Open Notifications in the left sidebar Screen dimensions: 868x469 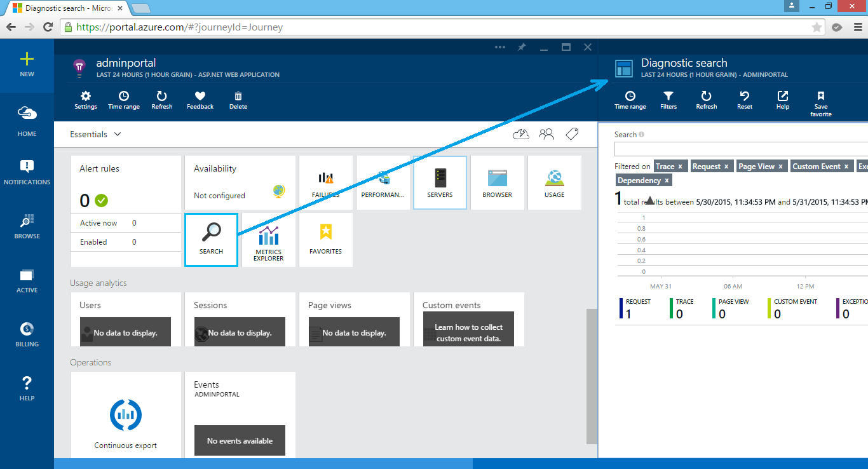27,172
